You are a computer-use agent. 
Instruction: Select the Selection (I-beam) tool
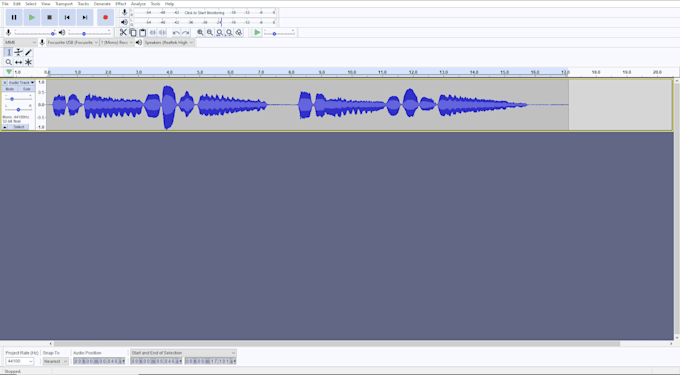point(8,52)
